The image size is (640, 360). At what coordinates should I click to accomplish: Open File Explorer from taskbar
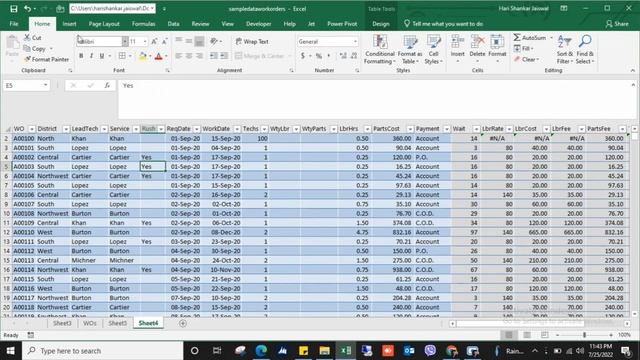pyautogui.click(x=324, y=351)
